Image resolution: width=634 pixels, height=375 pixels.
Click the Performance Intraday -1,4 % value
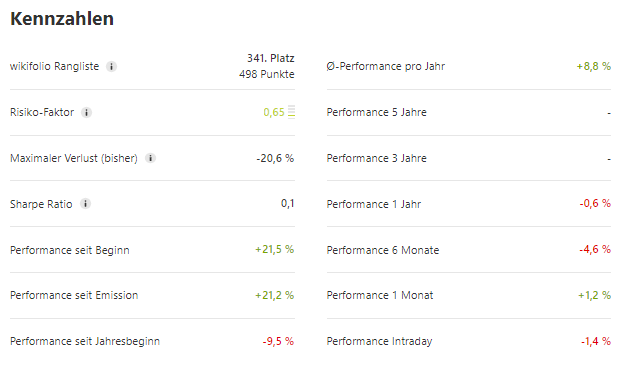[596, 341]
